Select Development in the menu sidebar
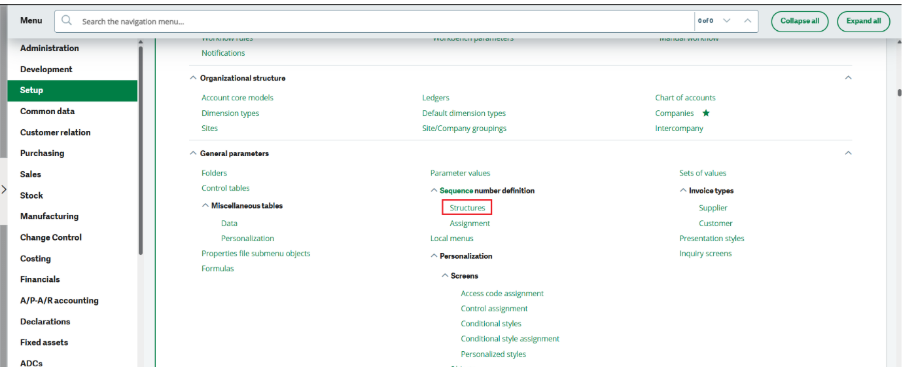The height and width of the screenshot is (370, 903). (x=46, y=69)
